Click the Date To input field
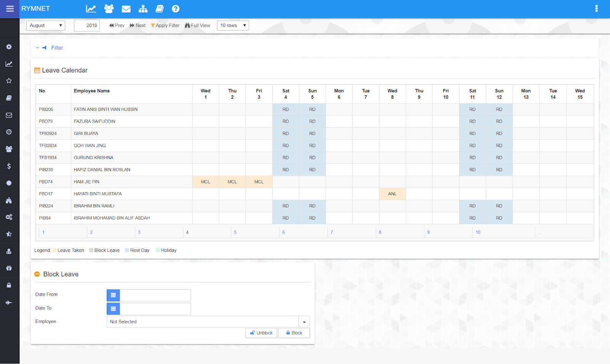The width and height of the screenshot is (610, 364). point(155,309)
